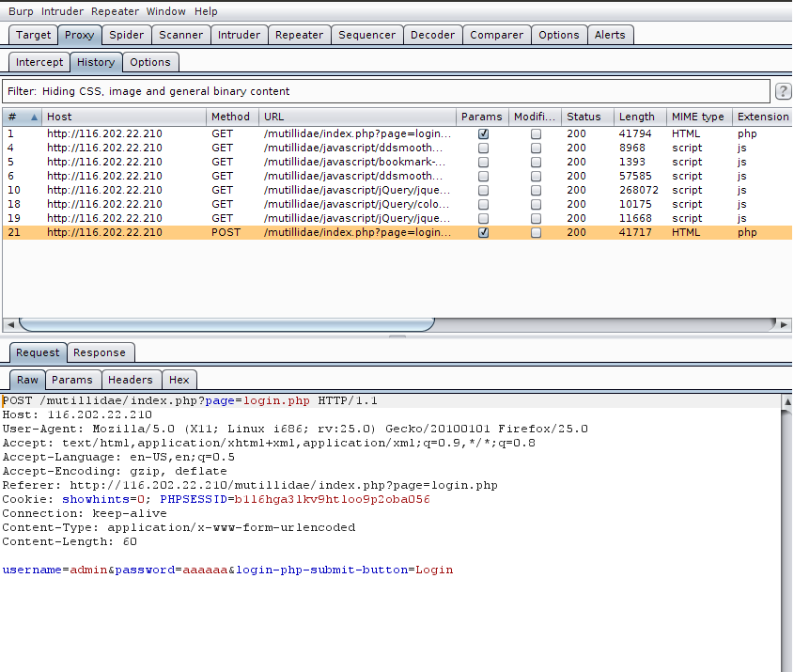The width and height of the screenshot is (794, 672).
Task: Open the Intruder menu in menu bar
Action: 62,11
